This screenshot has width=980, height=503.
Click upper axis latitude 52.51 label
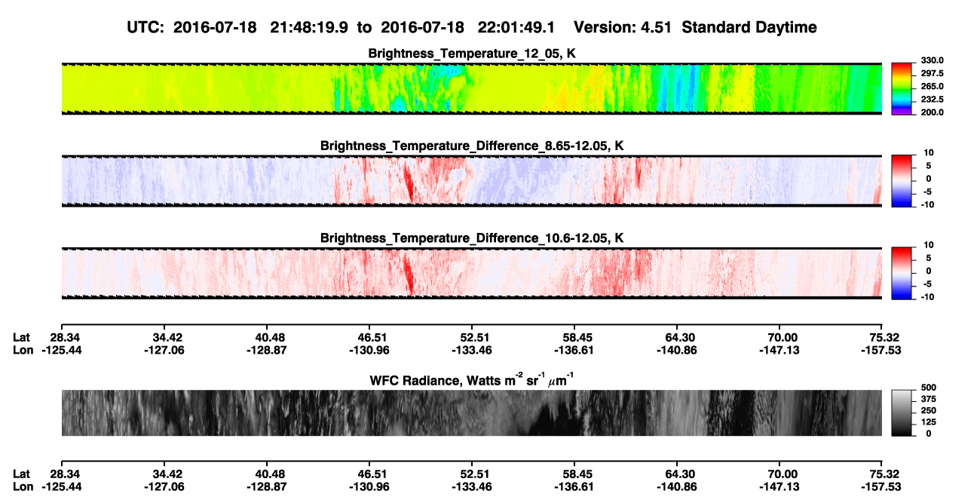[x=475, y=338]
